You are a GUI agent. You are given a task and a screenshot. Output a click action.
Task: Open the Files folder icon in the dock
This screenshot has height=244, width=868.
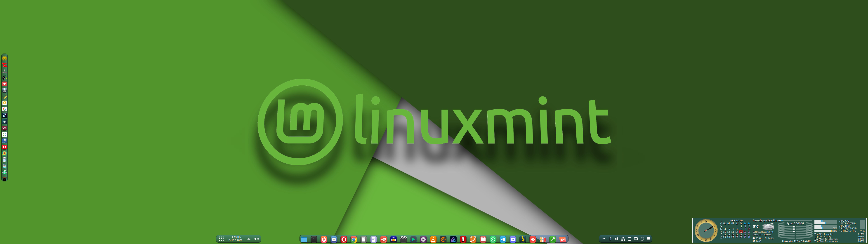(304, 239)
